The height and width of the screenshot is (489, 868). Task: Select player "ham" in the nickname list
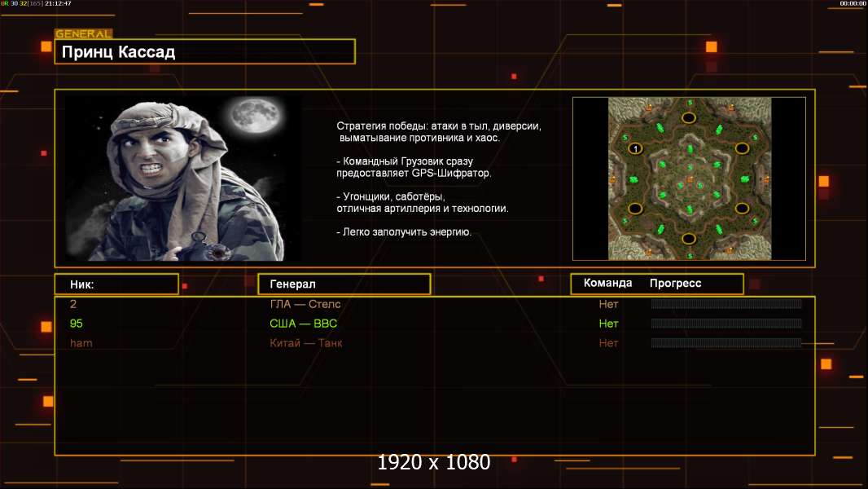point(81,343)
